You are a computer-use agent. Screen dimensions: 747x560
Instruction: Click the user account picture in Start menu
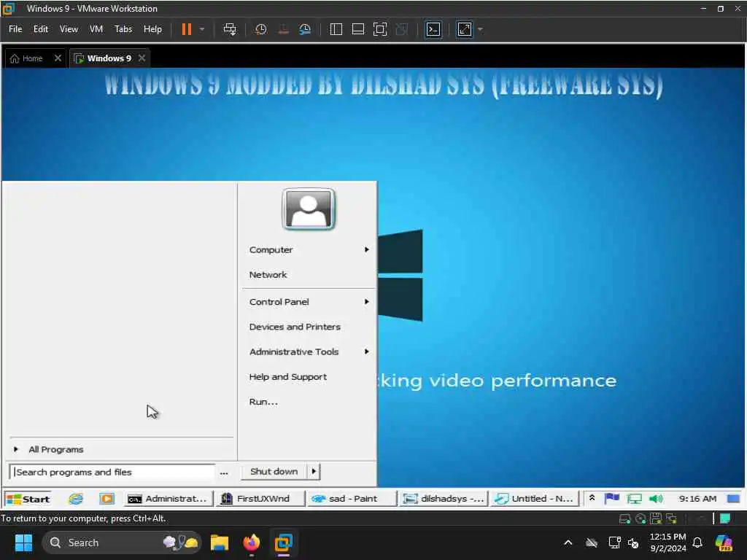309,209
